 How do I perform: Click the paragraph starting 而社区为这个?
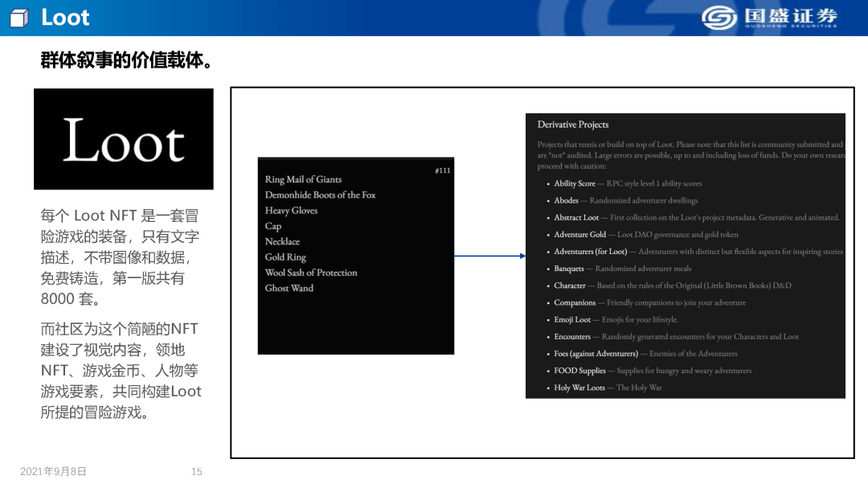coord(121,371)
